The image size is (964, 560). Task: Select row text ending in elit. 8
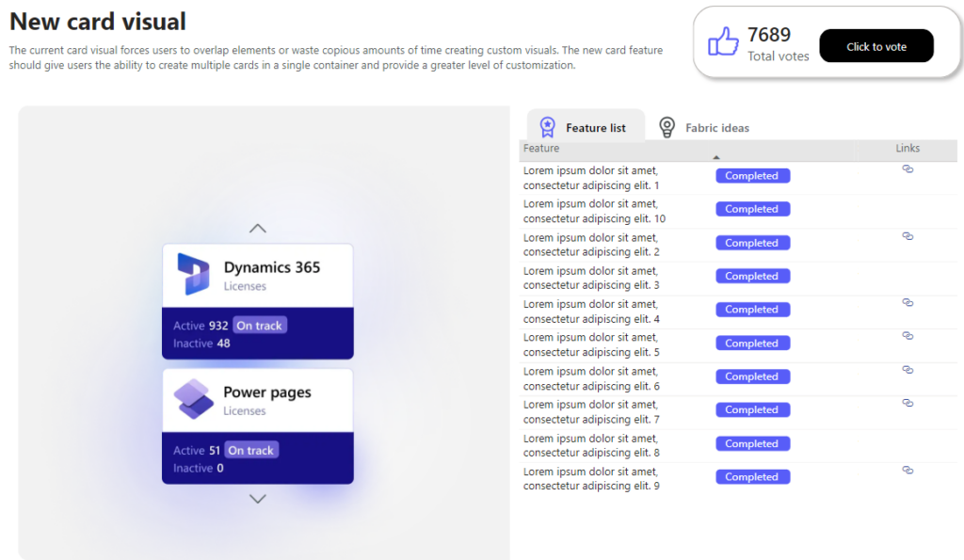point(591,445)
